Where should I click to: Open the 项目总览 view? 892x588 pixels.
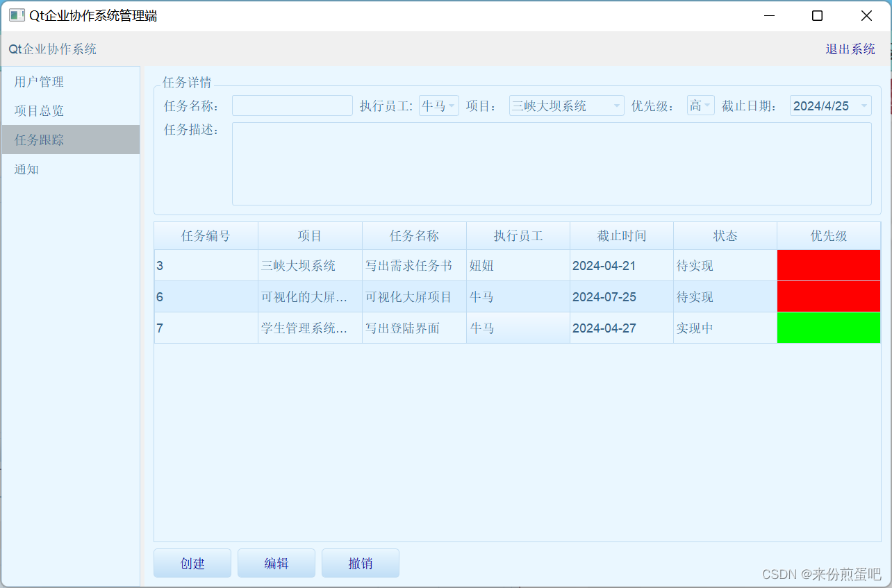point(37,110)
